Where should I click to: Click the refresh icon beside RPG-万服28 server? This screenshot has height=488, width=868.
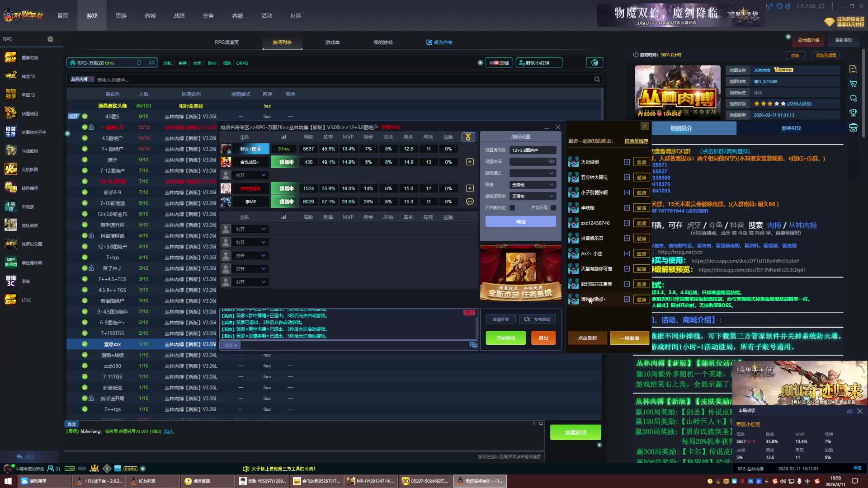(139, 63)
